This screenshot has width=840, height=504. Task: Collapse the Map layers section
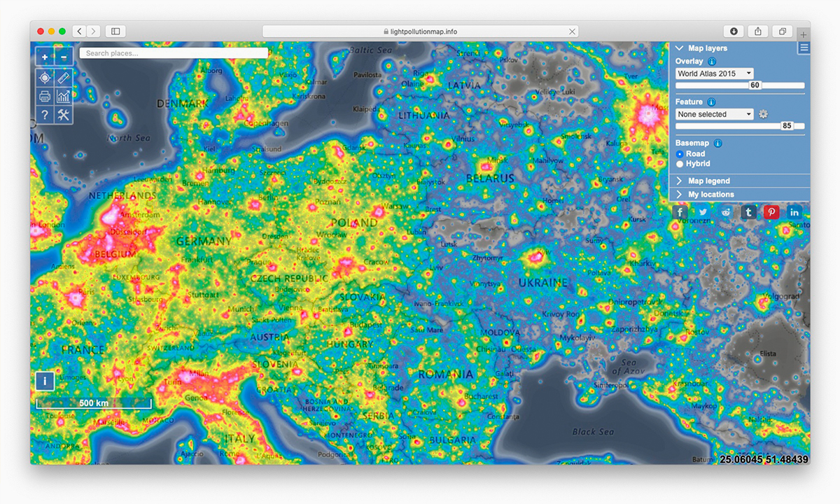pyautogui.click(x=707, y=48)
